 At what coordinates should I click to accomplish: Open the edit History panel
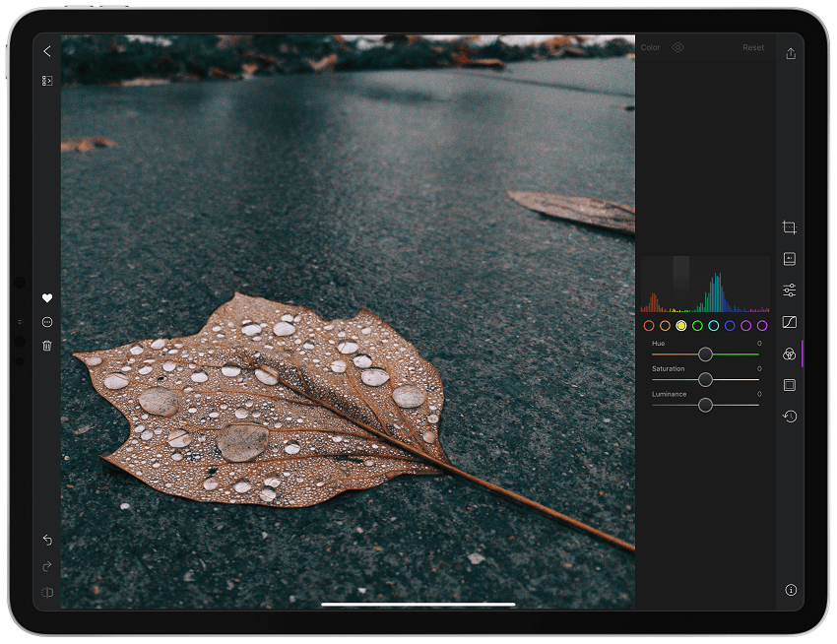[x=789, y=417]
